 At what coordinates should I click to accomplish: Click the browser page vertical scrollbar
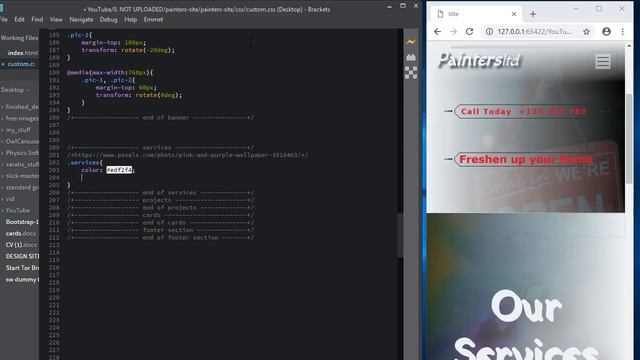tap(629, 139)
